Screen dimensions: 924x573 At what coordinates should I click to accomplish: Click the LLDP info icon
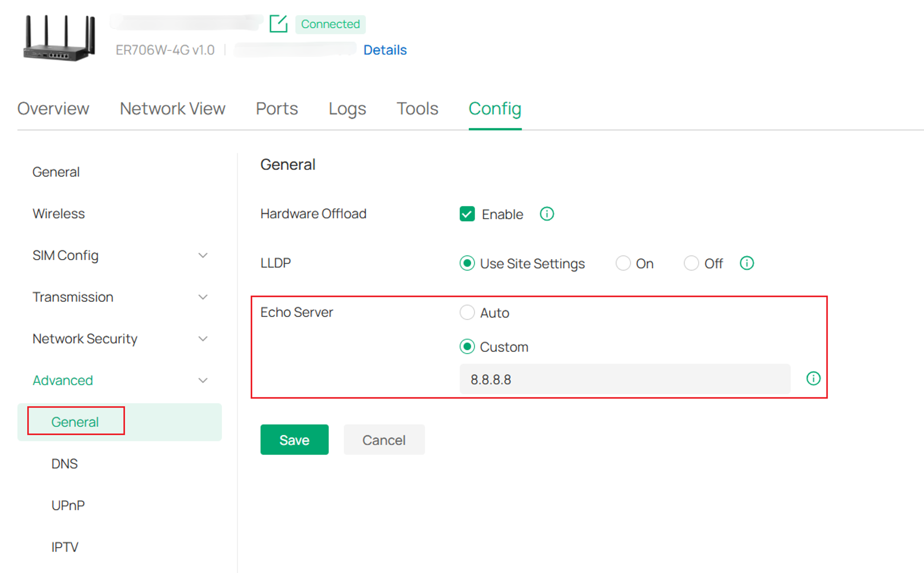747,263
